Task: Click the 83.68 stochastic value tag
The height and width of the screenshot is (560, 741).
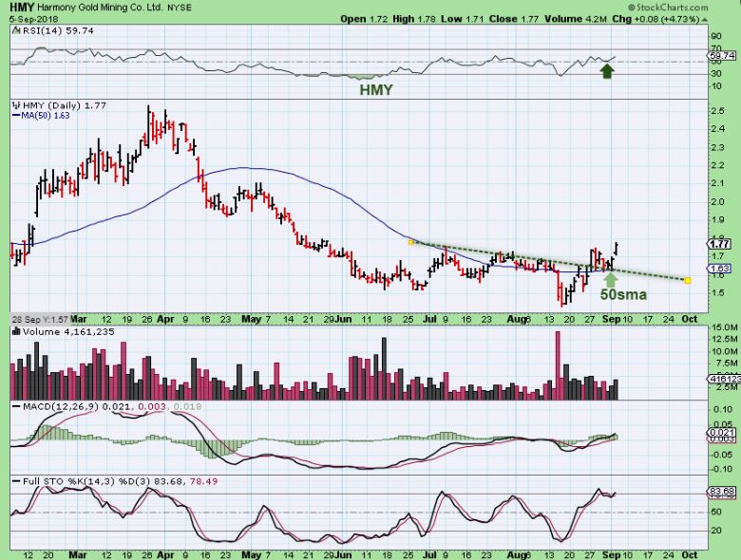Action: click(x=722, y=492)
